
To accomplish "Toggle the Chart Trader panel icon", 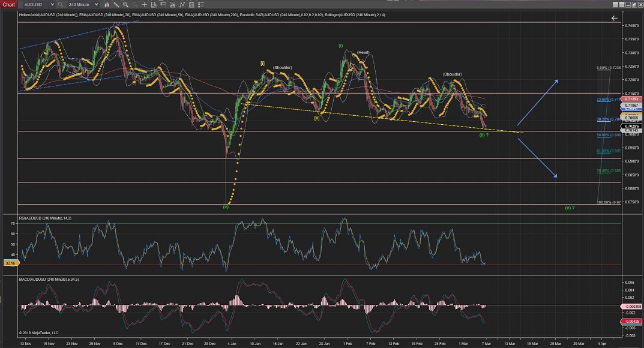I will point(163,4).
